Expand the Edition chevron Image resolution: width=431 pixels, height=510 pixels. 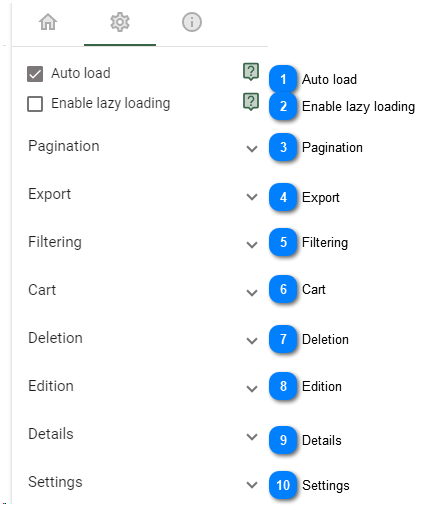tap(252, 389)
